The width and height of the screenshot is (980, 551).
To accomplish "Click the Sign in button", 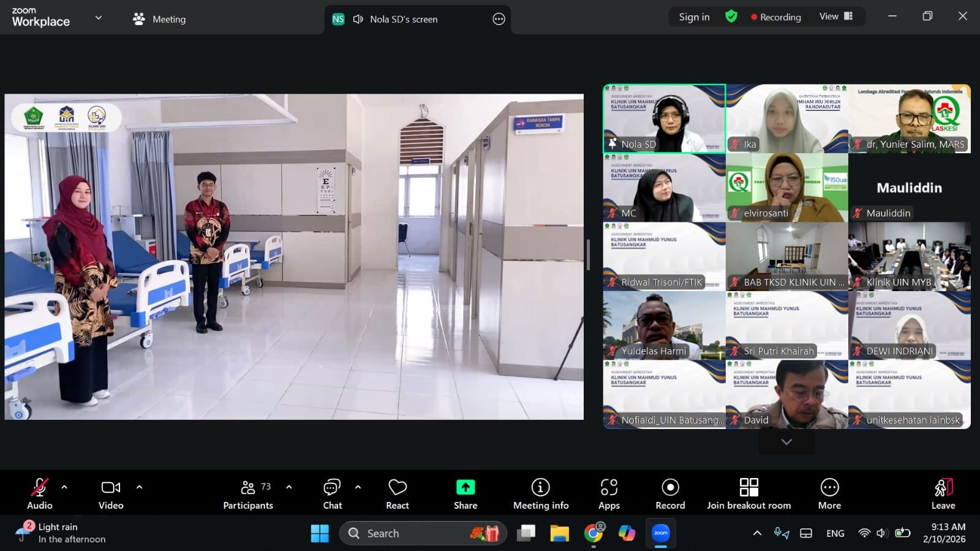I will tap(694, 17).
